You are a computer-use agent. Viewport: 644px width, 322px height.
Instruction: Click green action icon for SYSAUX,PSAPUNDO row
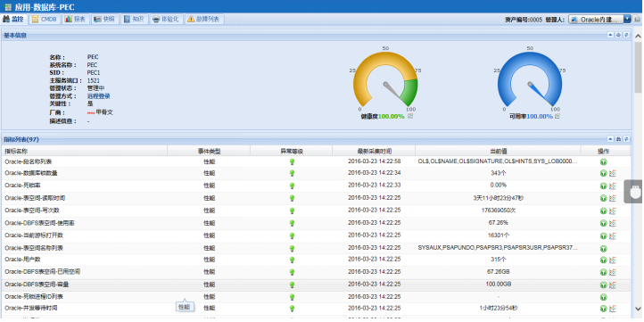[x=603, y=248]
